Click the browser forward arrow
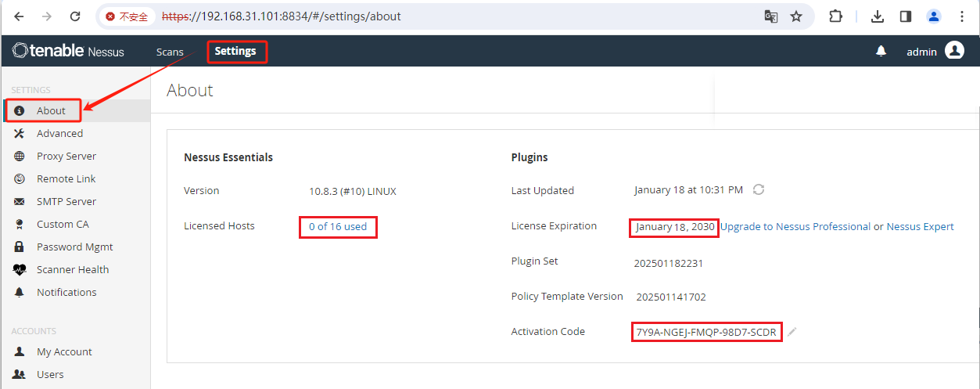The image size is (980, 389). (x=47, y=16)
